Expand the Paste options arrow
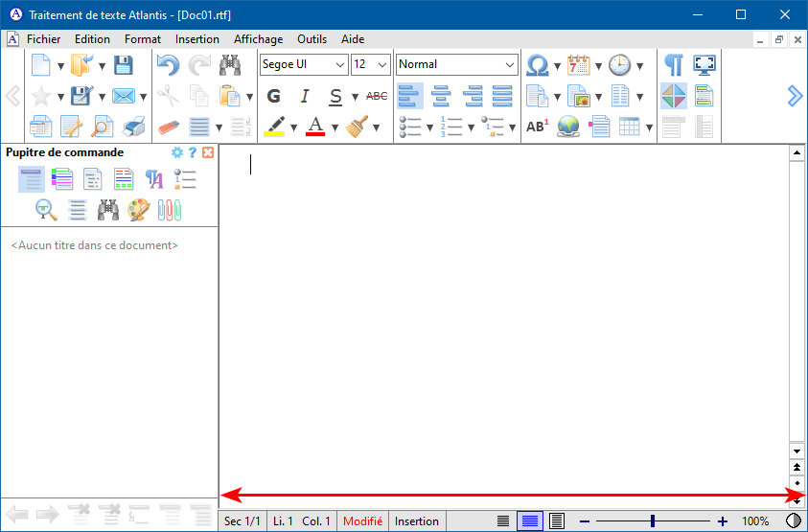This screenshot has width=808, height=532. (250, 97)
